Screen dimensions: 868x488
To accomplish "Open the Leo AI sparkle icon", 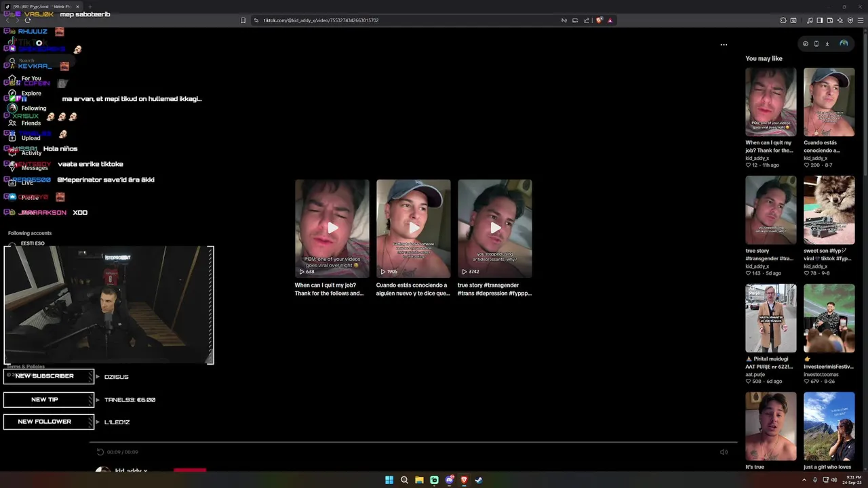I will 840,20.
